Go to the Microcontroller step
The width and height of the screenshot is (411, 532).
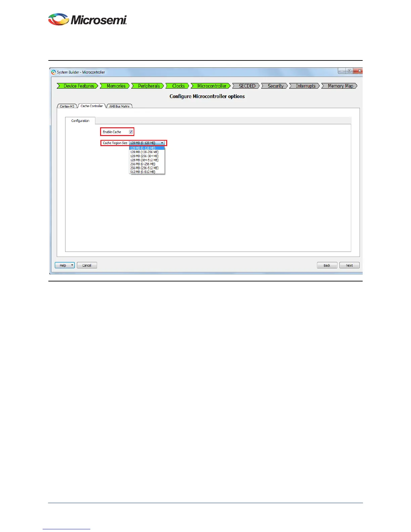211,86
